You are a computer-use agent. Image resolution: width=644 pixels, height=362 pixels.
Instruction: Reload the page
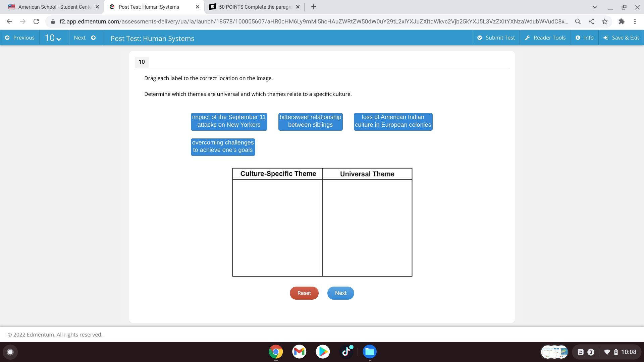click(36, 21)
